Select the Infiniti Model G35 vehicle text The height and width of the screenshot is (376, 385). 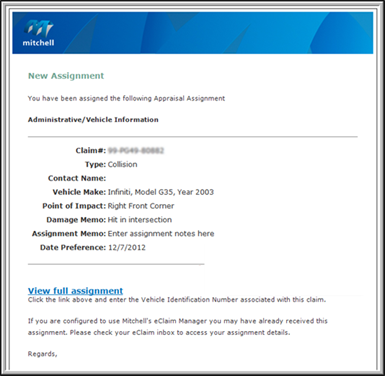pyautogui.click(x=161, y=192)
